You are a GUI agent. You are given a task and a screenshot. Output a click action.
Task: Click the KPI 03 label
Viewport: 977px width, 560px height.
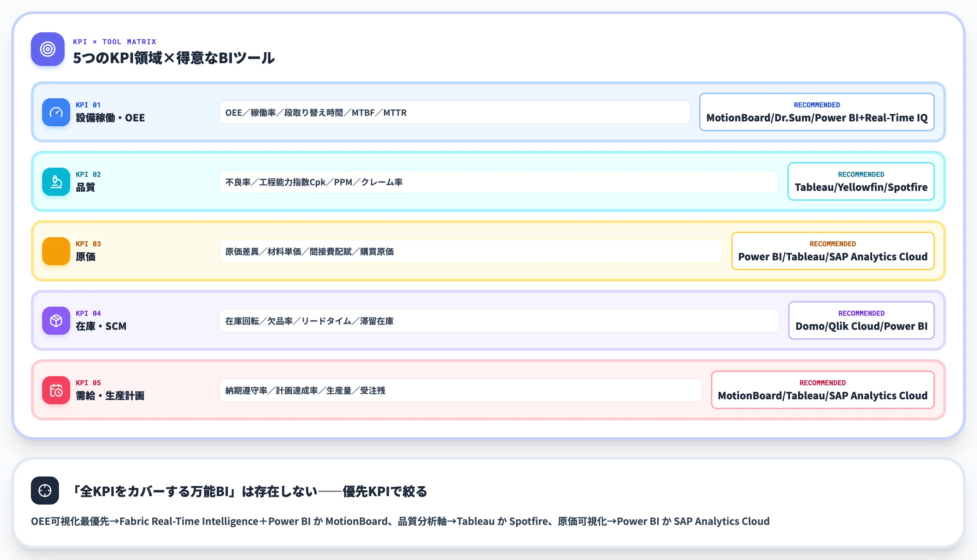pos(88,244)
